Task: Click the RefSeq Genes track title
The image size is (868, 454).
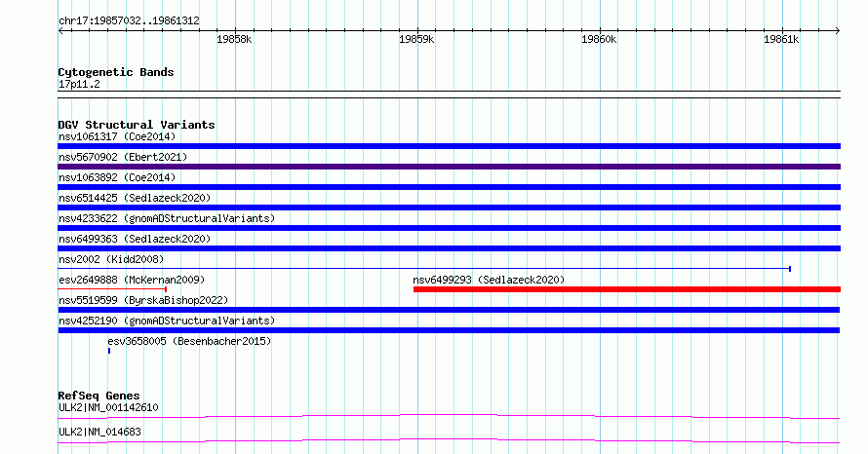Action: (x=99, y=396)
